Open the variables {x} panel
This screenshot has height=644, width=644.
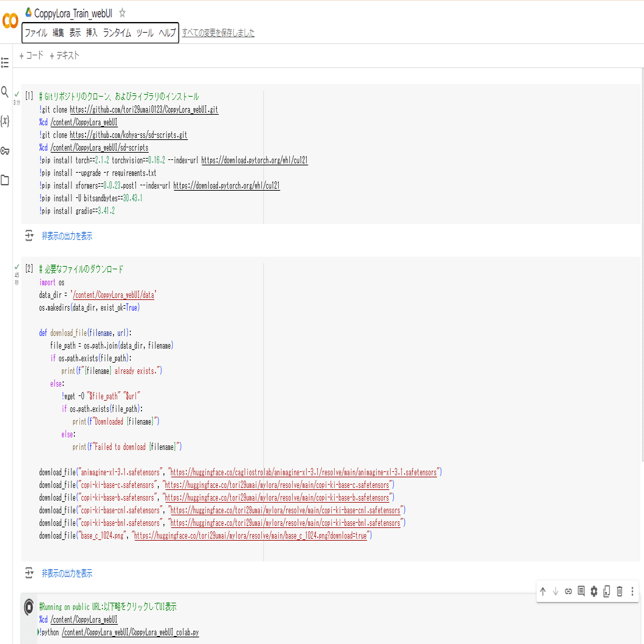click(5, 121)
